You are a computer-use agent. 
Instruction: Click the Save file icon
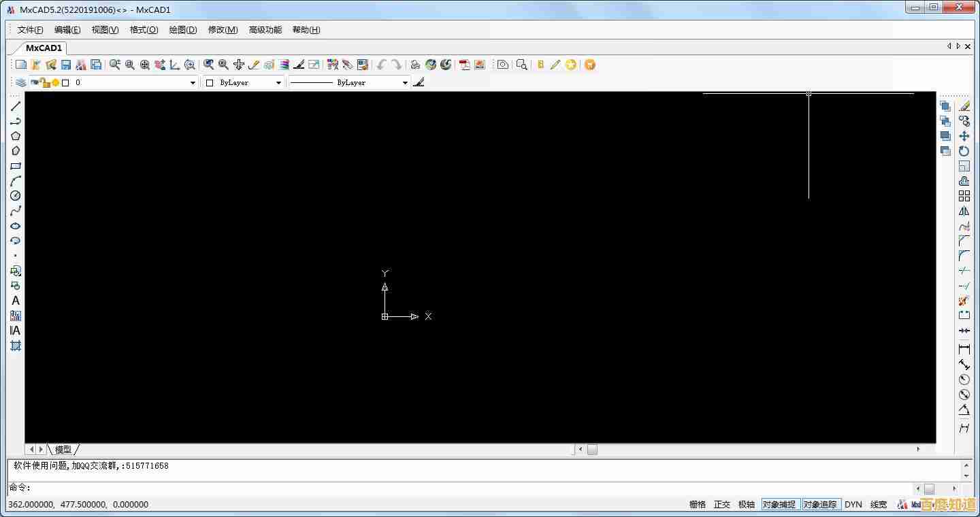(x=66, y=65)
